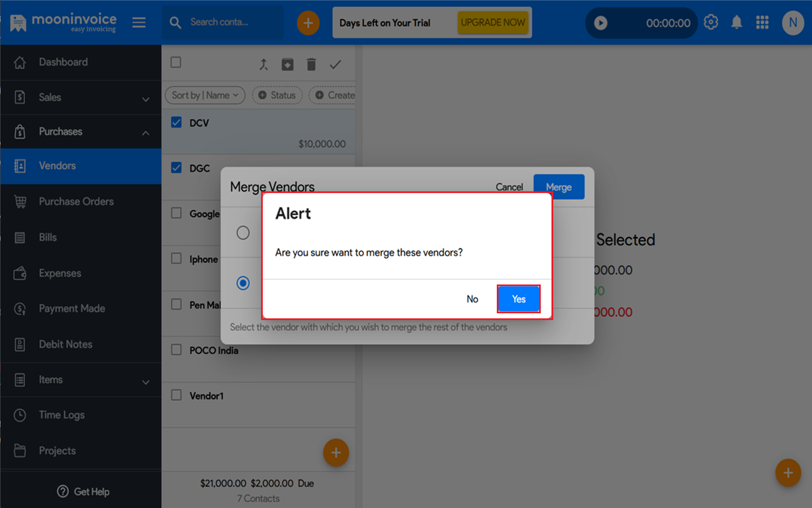Click the mooninvoice logo

(x=63, y=23)
